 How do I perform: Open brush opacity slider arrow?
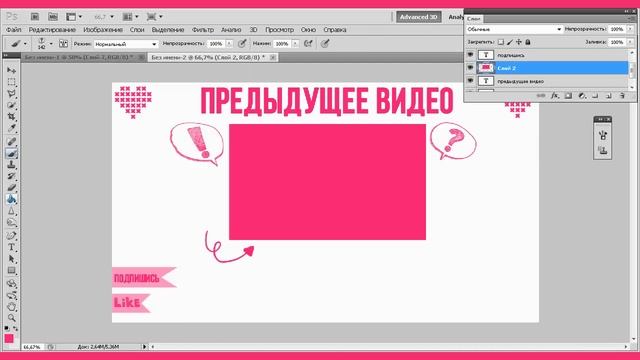229,44
